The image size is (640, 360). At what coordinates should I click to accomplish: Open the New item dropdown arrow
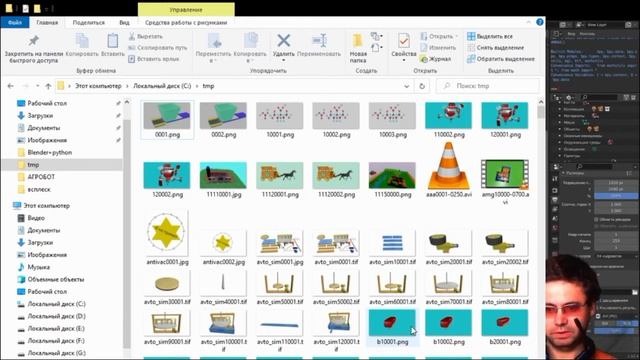point(381,36)
